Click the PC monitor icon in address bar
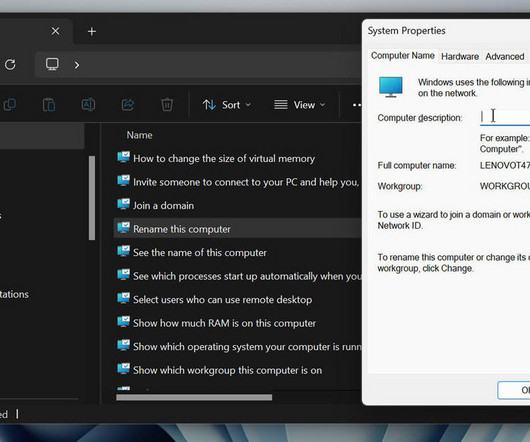 coord(52,64)
